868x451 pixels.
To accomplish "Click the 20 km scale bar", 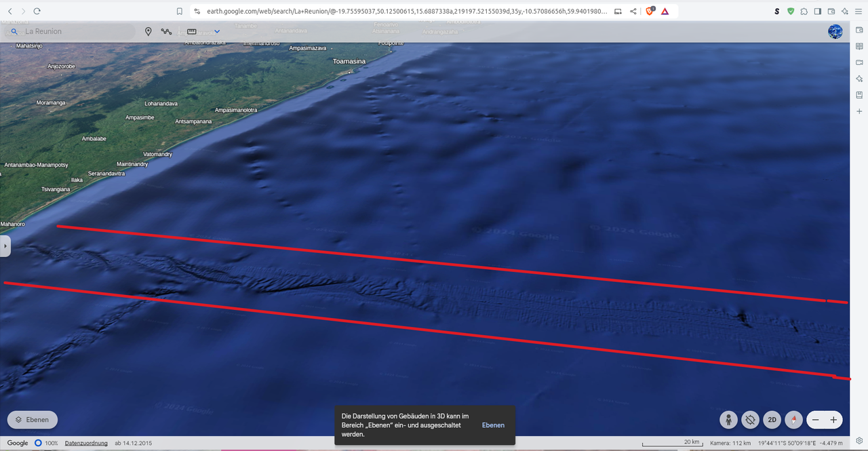I will (671, 443).
